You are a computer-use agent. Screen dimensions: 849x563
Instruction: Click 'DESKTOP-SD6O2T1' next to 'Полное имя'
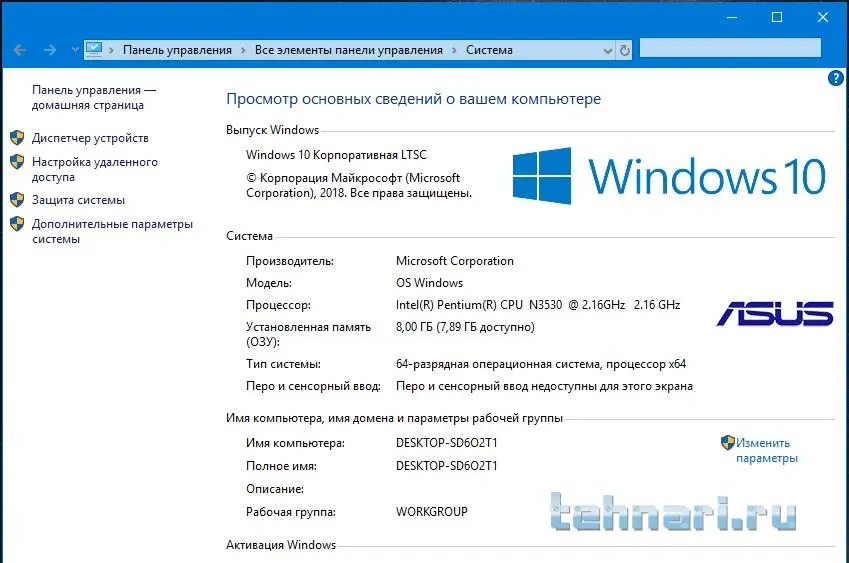447,466
